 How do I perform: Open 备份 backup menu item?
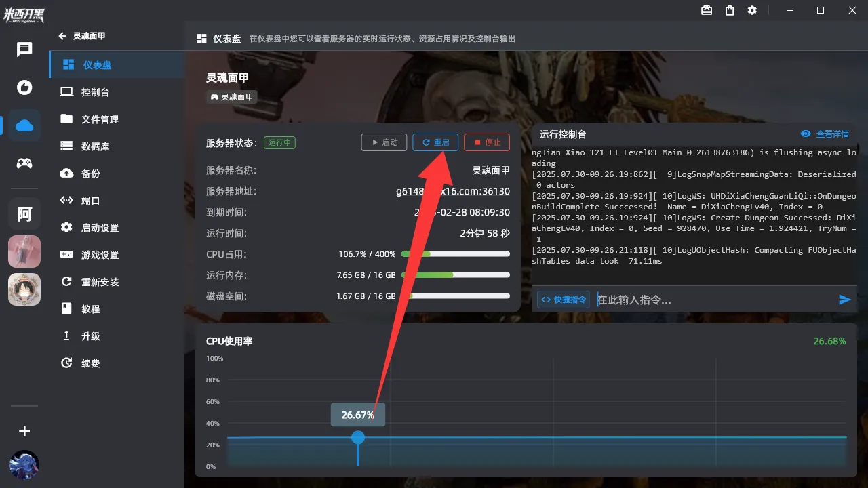tap(117, 174)
